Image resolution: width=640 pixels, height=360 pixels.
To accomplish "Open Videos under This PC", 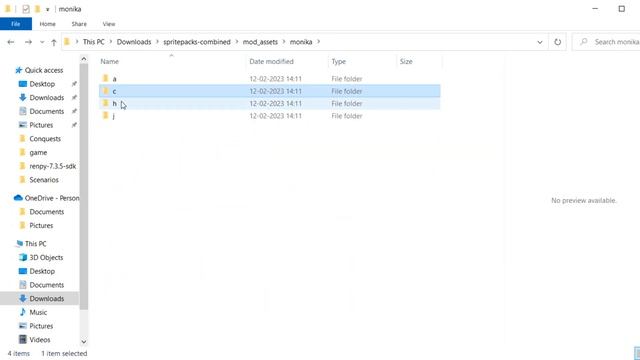I will point(40,340).
